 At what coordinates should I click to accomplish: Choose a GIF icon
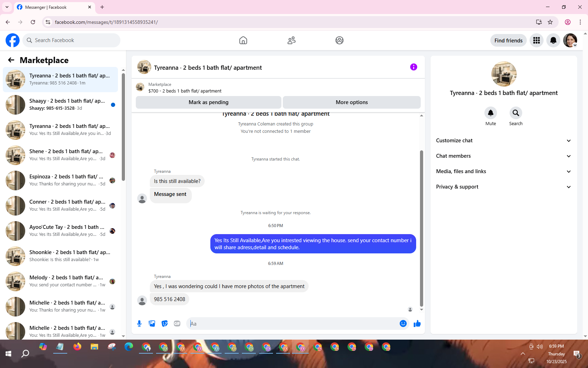[x=177, y=323]
